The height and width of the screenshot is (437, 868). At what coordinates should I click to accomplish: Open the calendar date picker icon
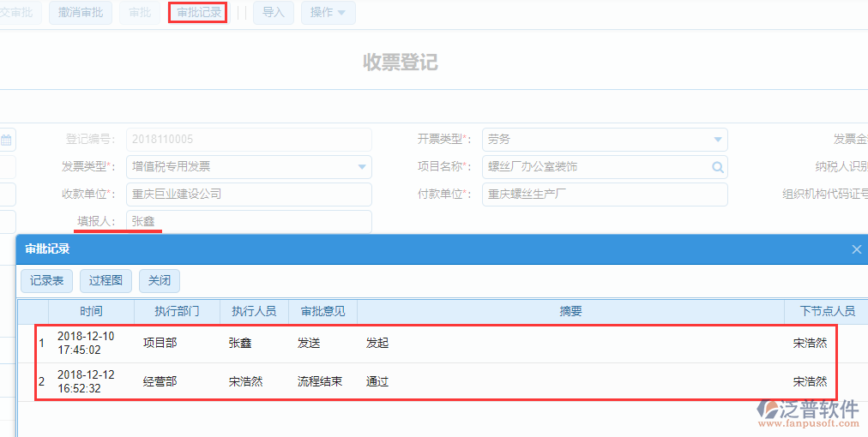tap(6, 140)
